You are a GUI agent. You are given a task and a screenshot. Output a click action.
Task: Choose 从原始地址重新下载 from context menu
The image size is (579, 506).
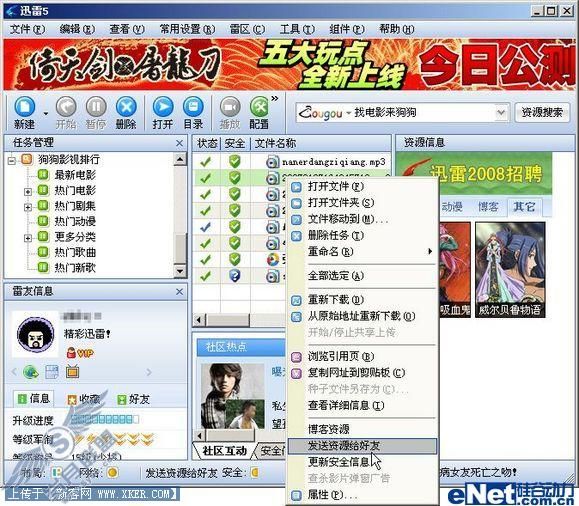(363, 316)
